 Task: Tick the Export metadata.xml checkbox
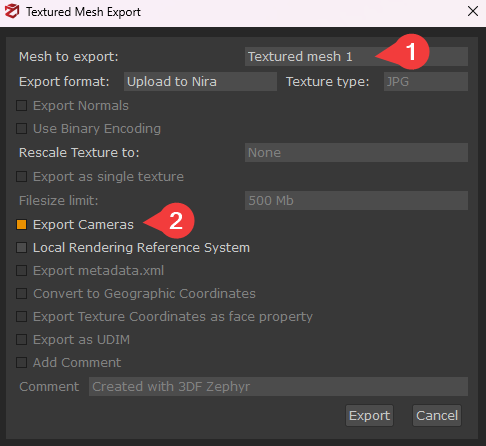[22, 271]
